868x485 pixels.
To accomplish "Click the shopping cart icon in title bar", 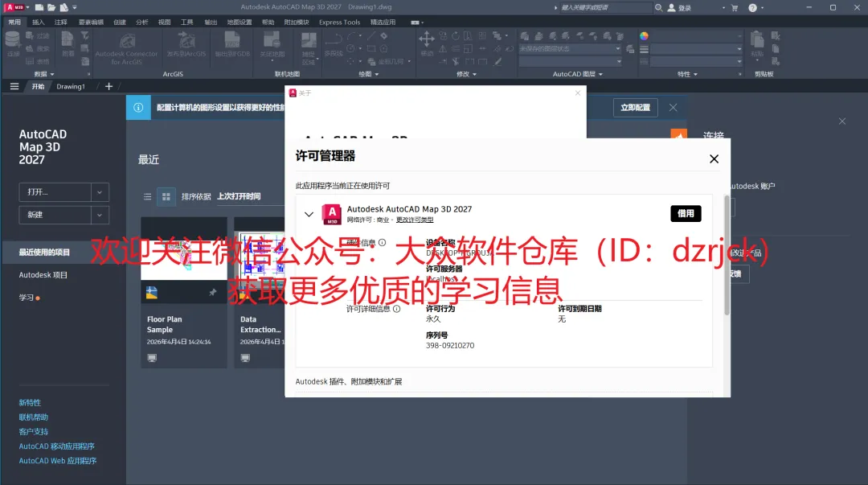I will pos(735,8).
